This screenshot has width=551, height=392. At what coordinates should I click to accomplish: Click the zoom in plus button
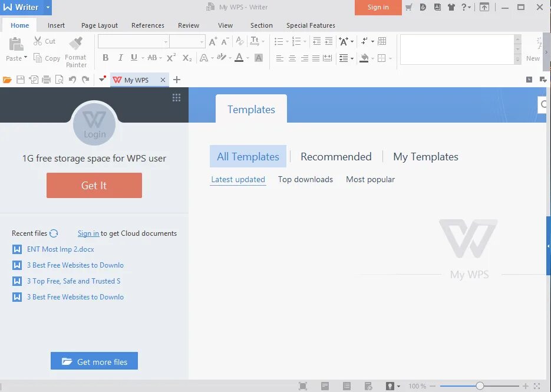pos(525,386)
